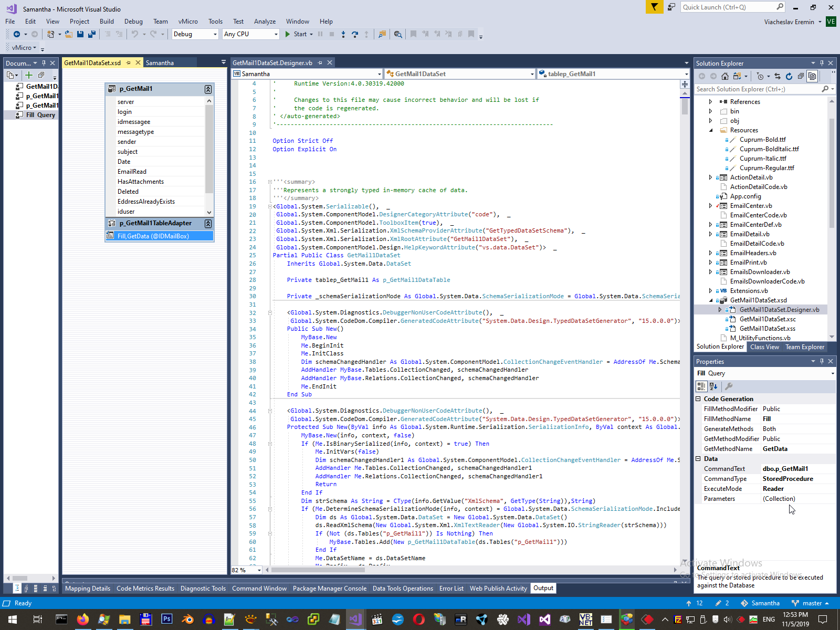Toggle Categorized view in the Properties panel
The image size is (840, 630).
point(701,386)
